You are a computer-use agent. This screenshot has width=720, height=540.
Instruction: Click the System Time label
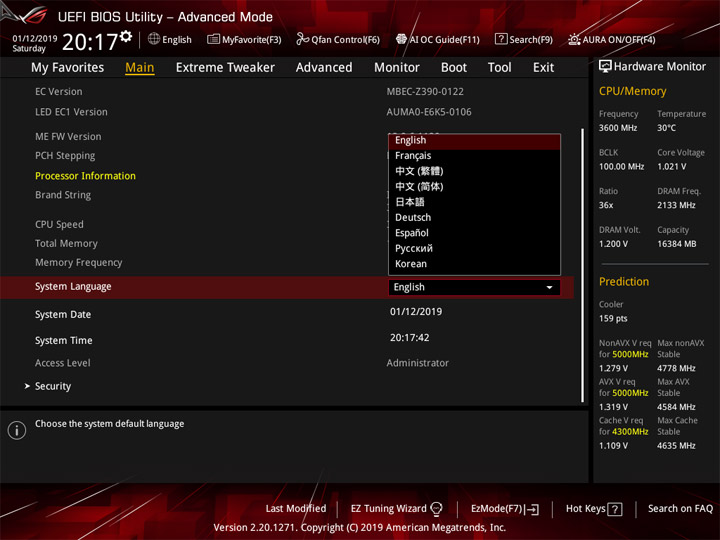(63, 341)
